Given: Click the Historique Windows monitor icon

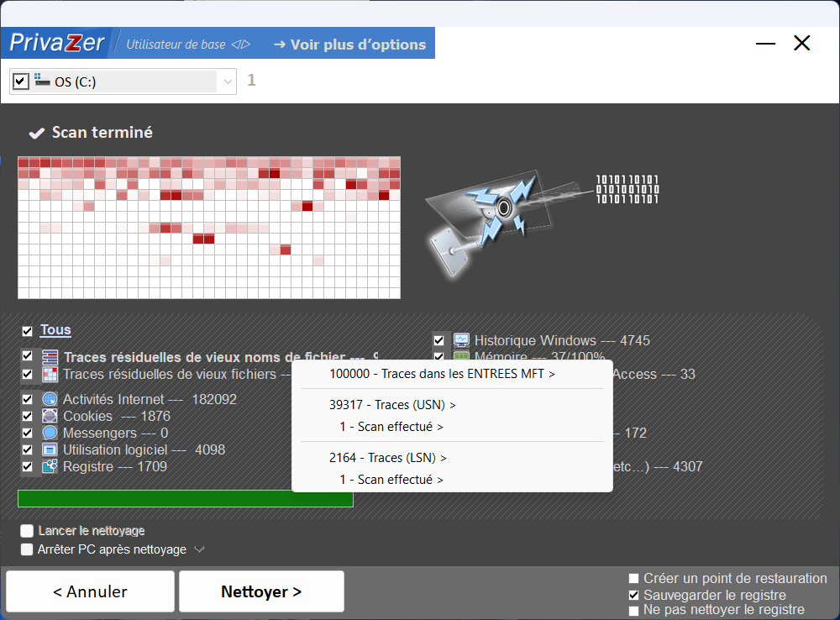Looking at the screenshot, I should [461, 340].
